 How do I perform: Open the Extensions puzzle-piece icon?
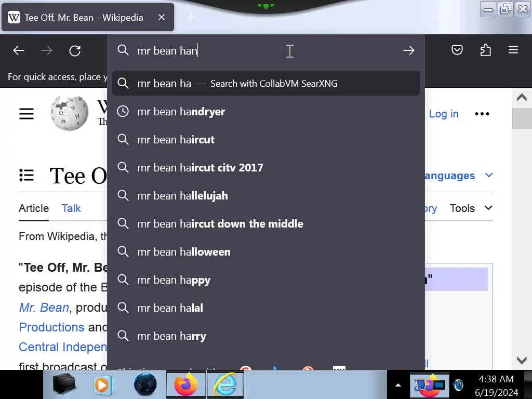(485, 50)
